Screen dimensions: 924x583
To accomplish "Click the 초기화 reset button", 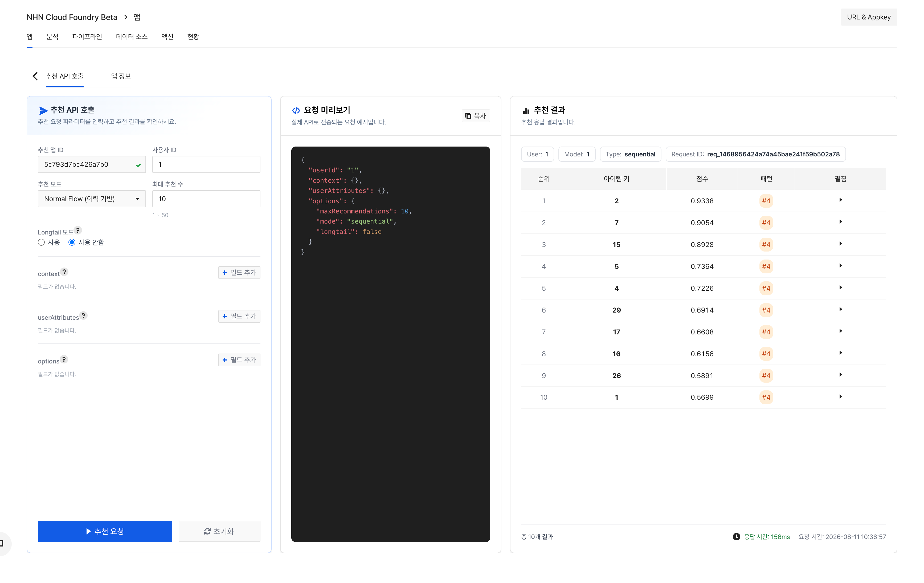I will 219,531.
